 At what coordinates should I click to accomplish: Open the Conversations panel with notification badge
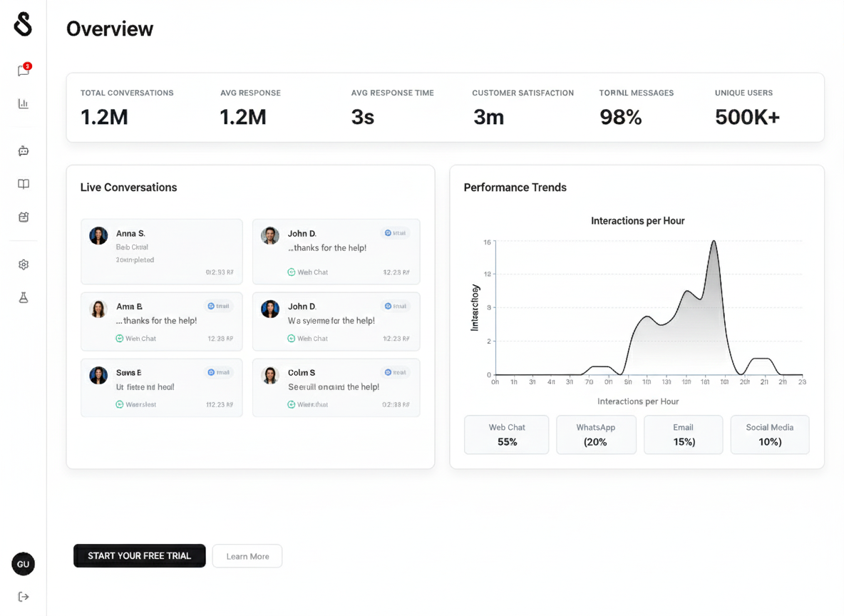point(23,69)
